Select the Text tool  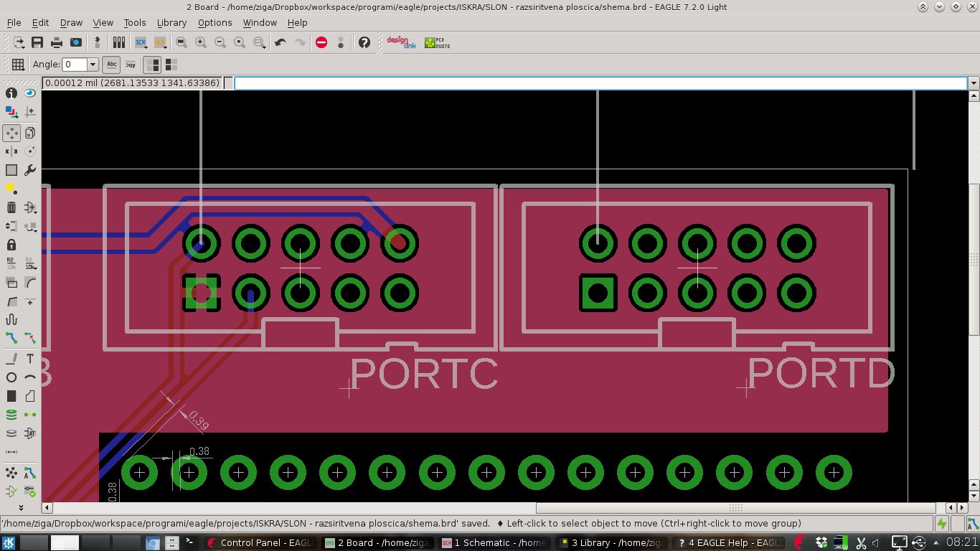point(30,359)
